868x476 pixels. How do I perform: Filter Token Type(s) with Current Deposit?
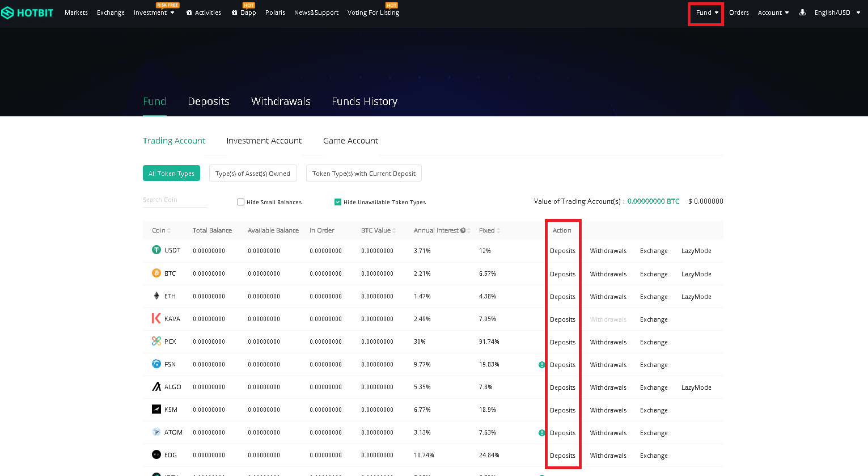pos(364,174)
